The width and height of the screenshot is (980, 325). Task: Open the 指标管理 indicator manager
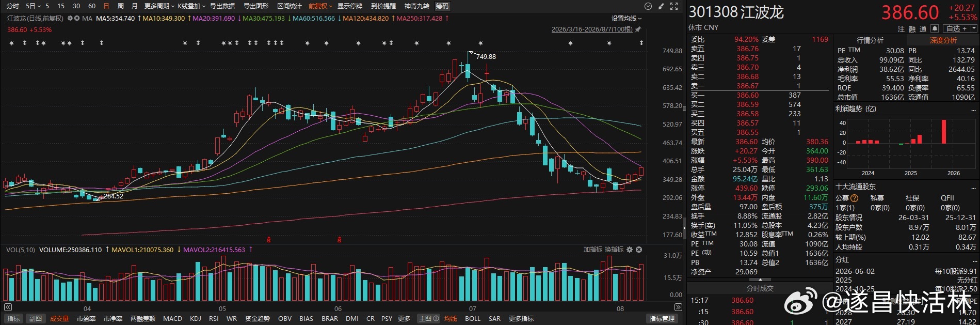coord(662,319)
